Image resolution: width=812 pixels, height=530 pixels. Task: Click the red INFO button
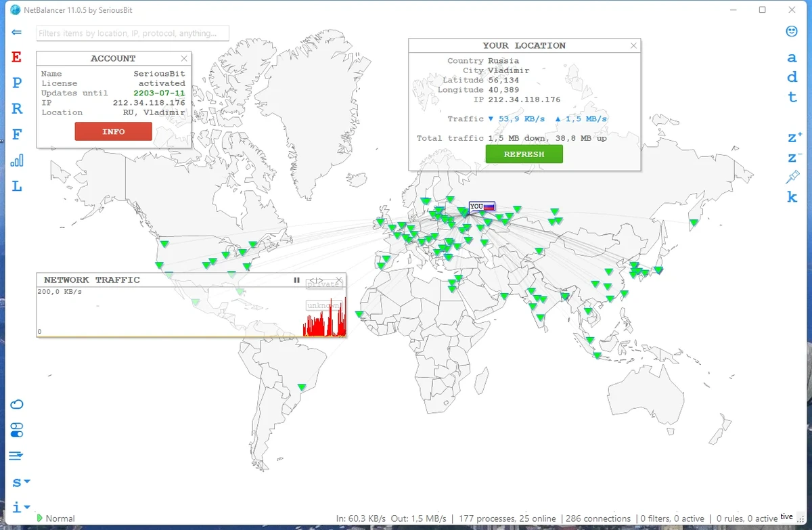tap(114, 132)
